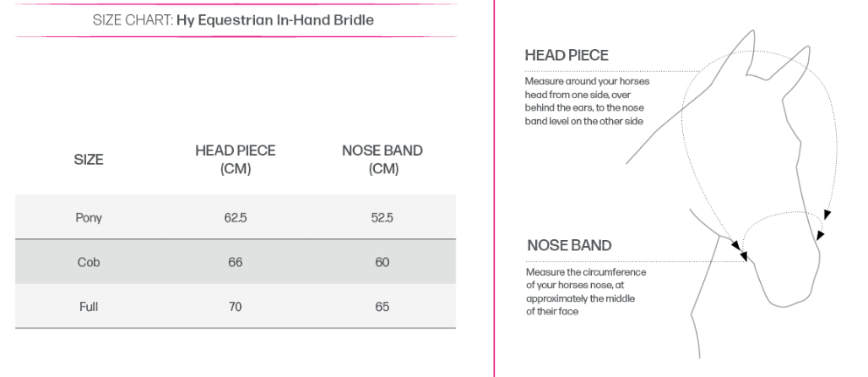868x377 pixels.
Task: Click the SIZE CHART title text
Action: pyautogui.click(x=233, y=20)
